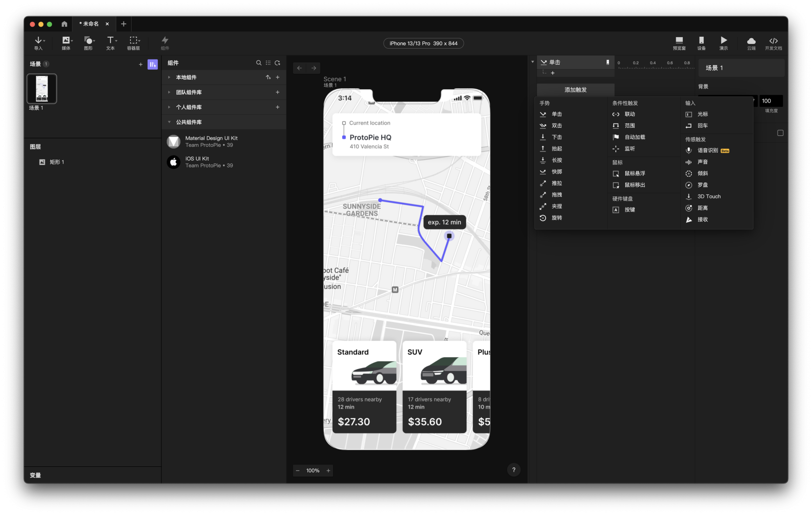812x515 pixels.
Task: Open iOS UI Kit library
Action: point(224,162)
